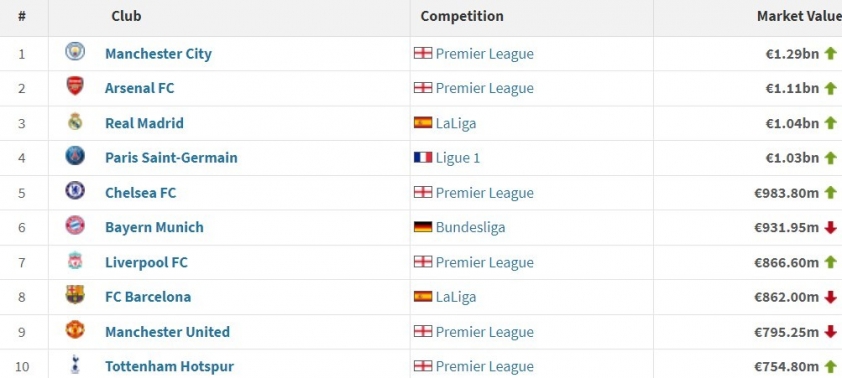
Task: Open the Manchester City club link
Action: 158,54
